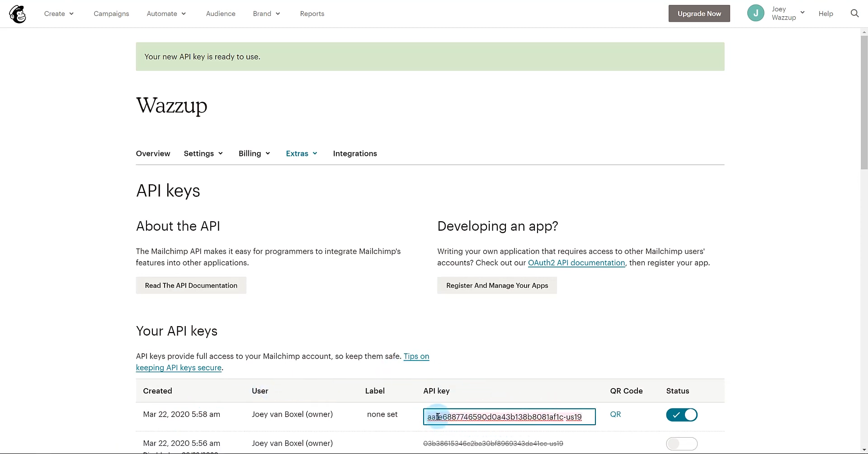Screen dimensions: 868x454
Task: Disable the active API key status toggle
Action: tap(682, 415)
